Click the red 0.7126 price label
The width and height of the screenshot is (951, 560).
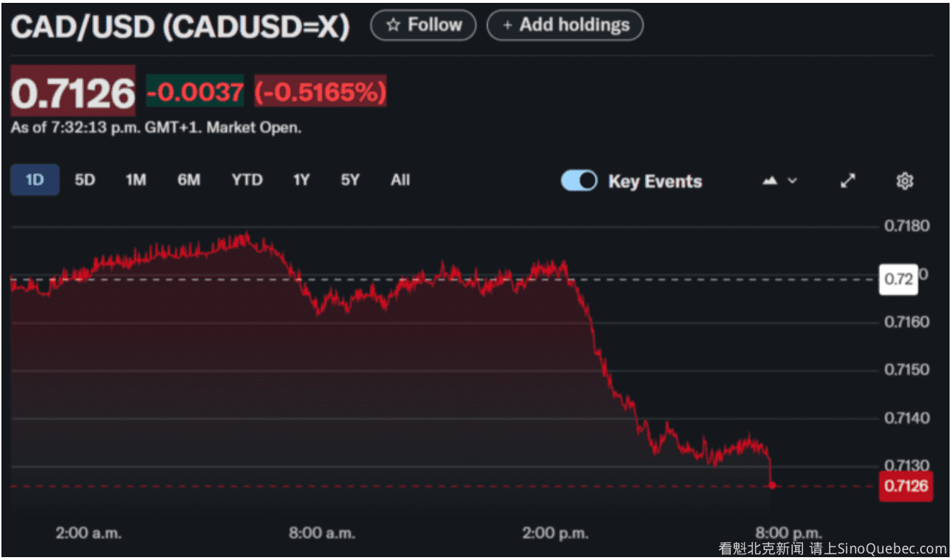pos(906,486)
